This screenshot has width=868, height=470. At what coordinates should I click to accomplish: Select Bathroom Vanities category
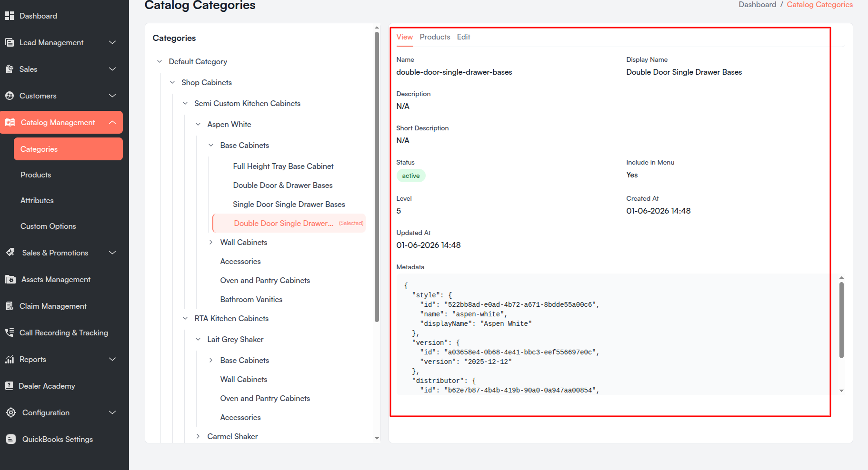pyautogui.click(x=251, y=299)
